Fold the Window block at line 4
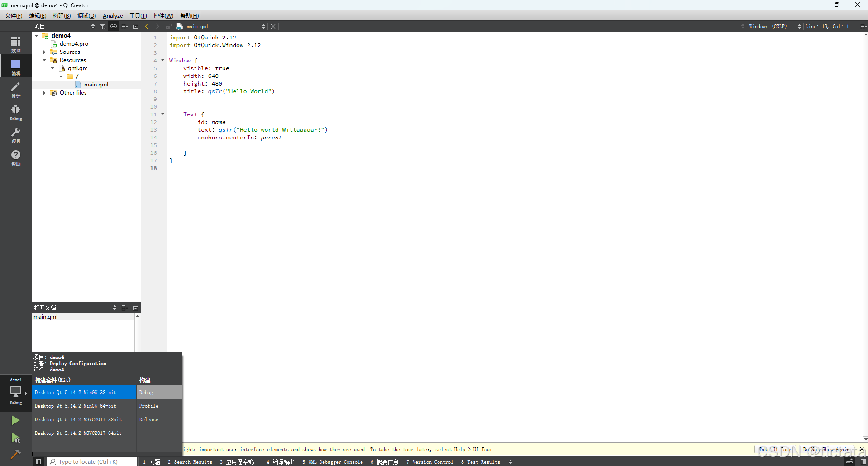The width and height of the screenshot is (868, 466). point(163,60)
